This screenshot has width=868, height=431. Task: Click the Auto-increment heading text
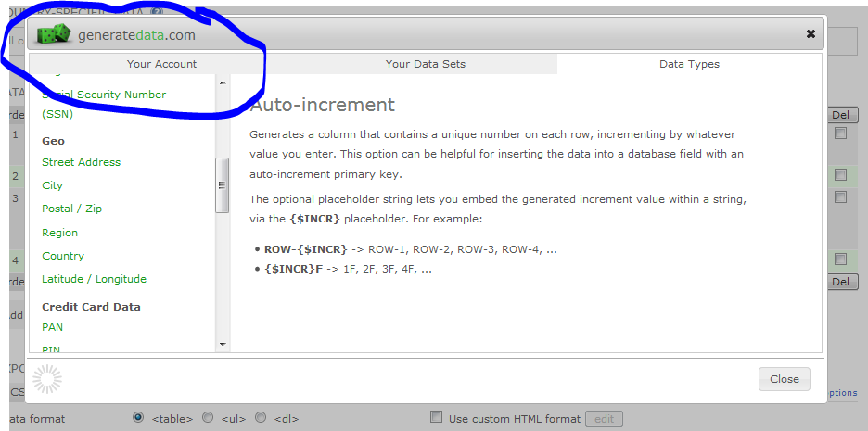[322, 105]
